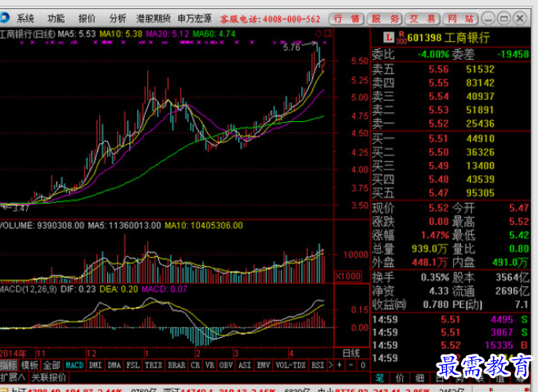This screenshot has height=392, width=538.
Task: Click the plus button in the indicator bar
Action: point(339,365)
